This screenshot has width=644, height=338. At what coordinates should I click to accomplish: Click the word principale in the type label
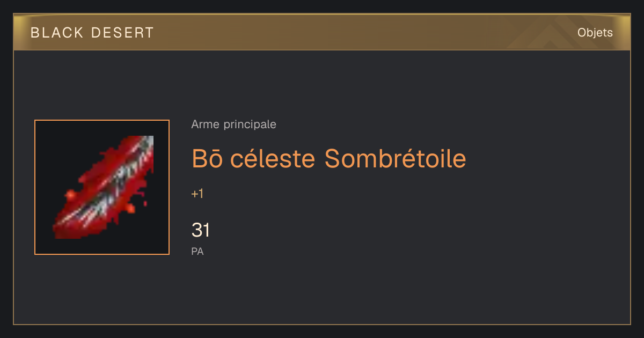tap(250, 124)
